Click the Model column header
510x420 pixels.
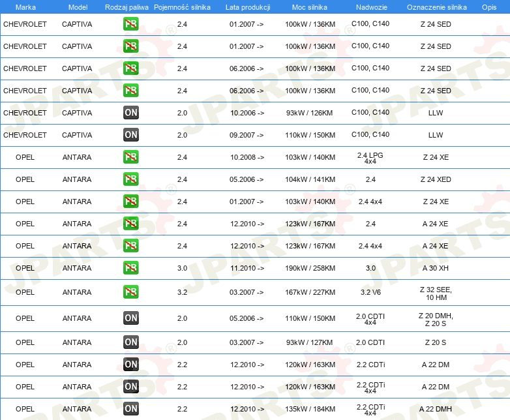pyautogui.click(x=78, y=7)
